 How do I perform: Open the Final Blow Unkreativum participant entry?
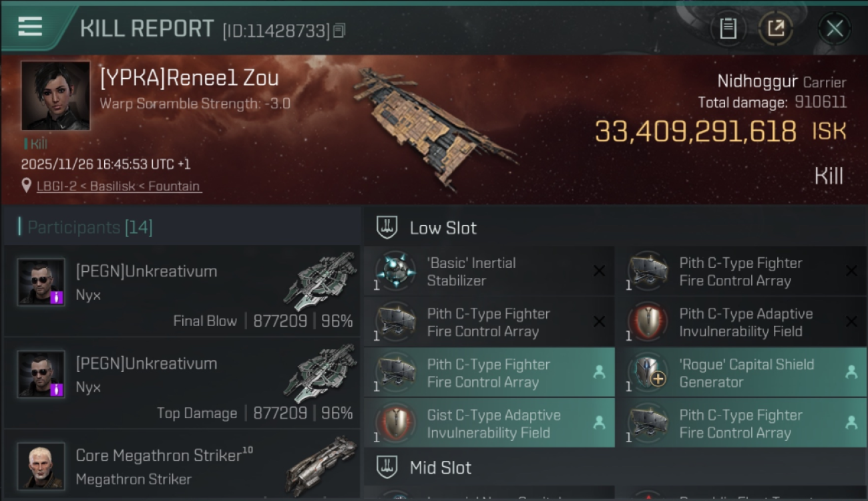[180, 291]
